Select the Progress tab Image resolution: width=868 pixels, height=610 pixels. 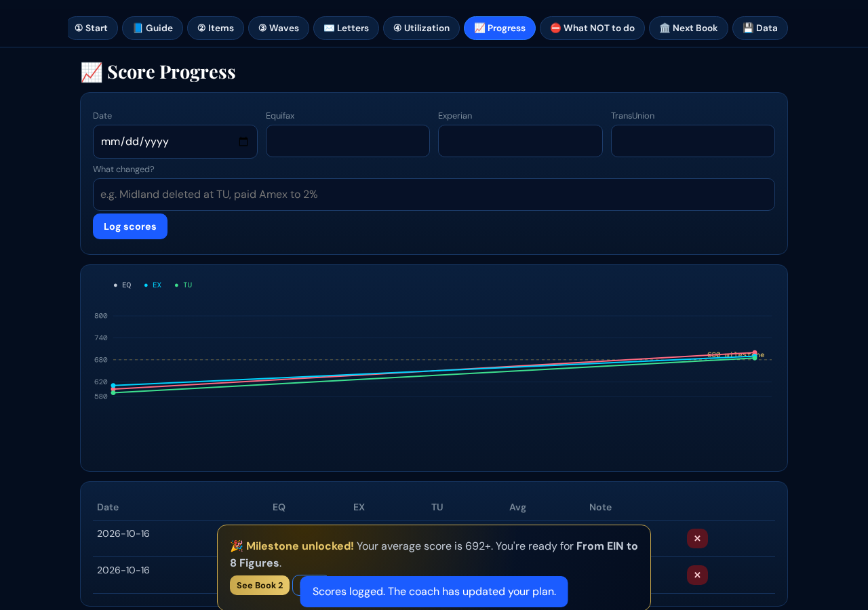pos(500,28)
